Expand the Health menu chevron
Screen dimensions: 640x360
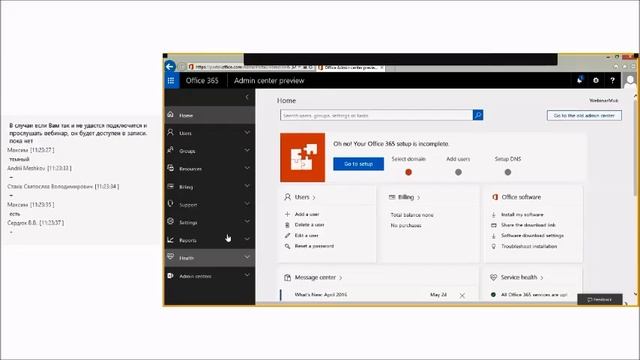[x=247, y=257]
